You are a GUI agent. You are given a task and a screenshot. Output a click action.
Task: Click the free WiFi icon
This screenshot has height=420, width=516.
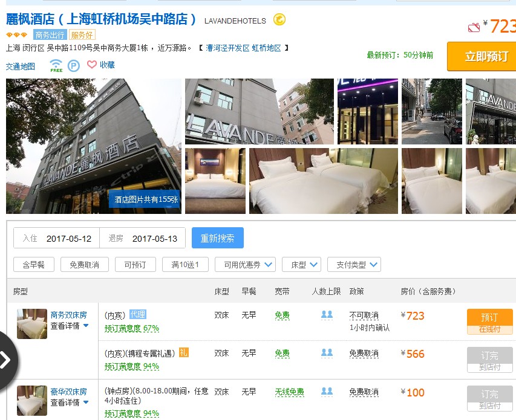(x=56, y=66)
